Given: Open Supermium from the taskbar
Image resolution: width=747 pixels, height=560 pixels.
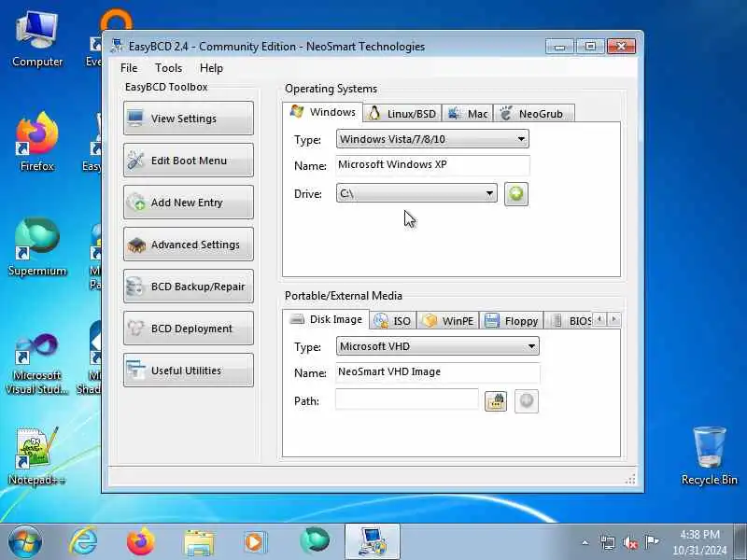Looking at the screenshot, I should click(x=314, y=541).
